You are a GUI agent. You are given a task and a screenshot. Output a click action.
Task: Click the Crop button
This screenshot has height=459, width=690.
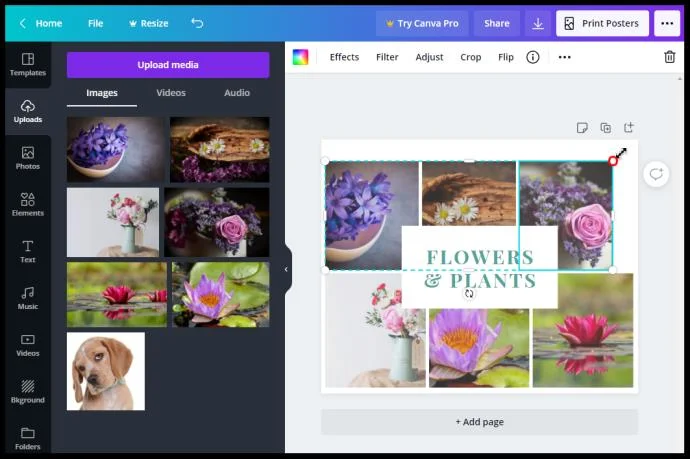(x=470, y=57)
